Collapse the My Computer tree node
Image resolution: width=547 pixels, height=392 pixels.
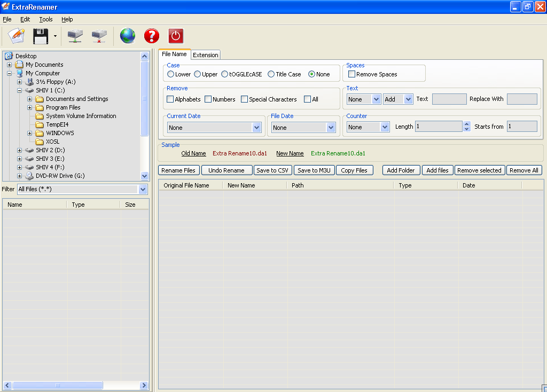10,73
